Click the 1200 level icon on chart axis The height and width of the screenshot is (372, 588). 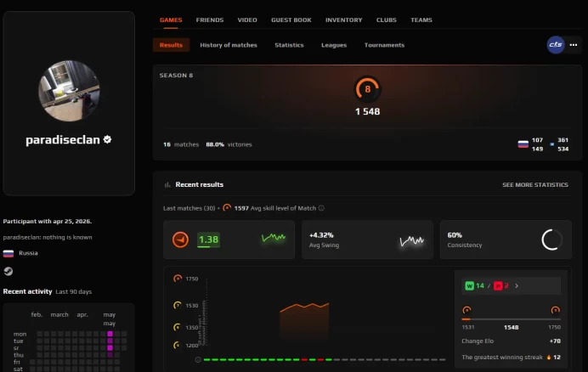click(177, 345)
